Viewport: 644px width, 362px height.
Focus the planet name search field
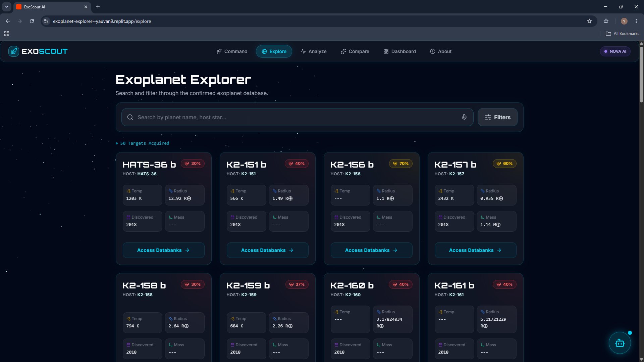click(297, 117)
